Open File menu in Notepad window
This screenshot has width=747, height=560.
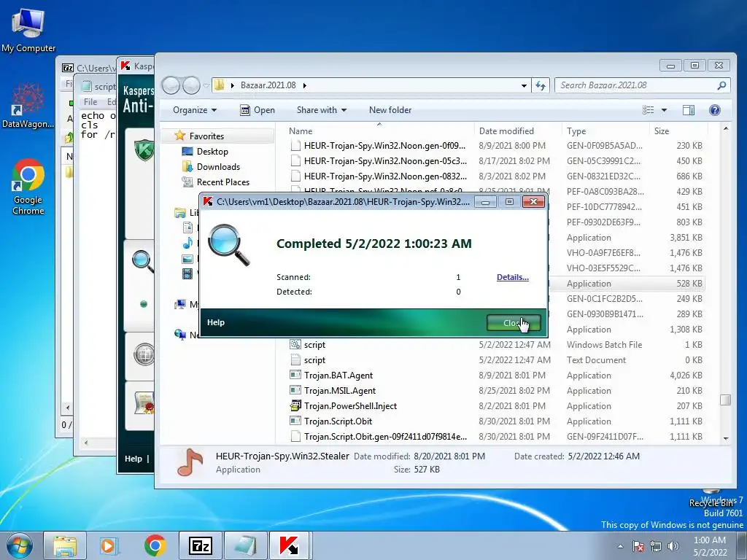(x=90, y=102)
